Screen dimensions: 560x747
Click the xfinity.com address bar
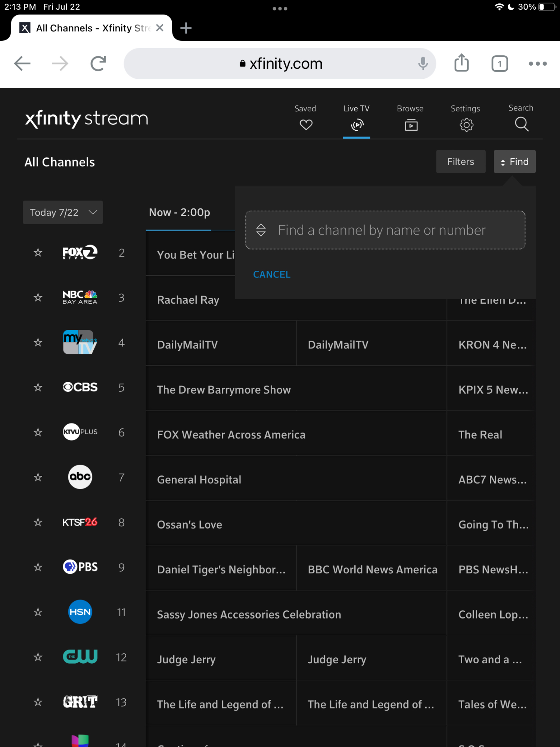[x=280, y=63]
